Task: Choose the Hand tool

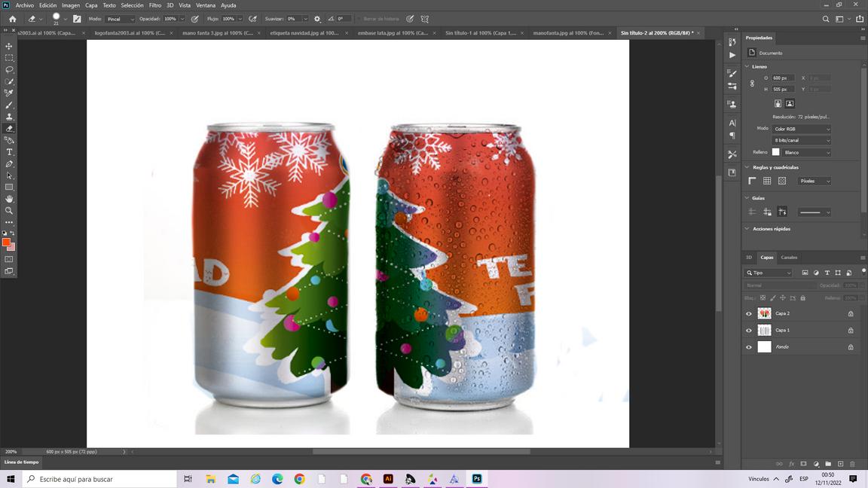Action: coord(9,199)
